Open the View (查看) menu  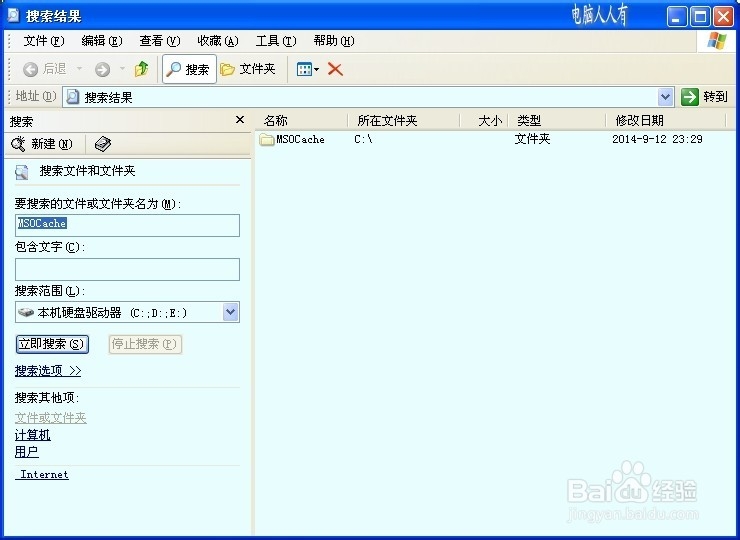(x=160, y=41)
